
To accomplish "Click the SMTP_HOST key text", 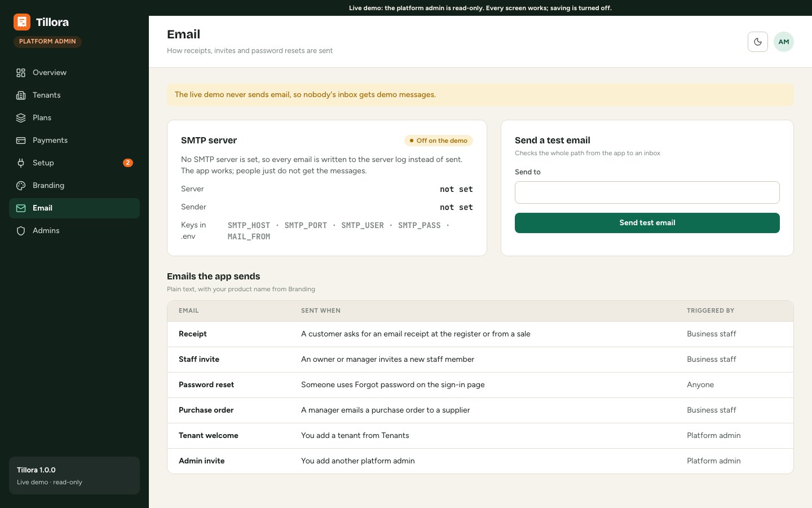I will [x=249, y=225].
